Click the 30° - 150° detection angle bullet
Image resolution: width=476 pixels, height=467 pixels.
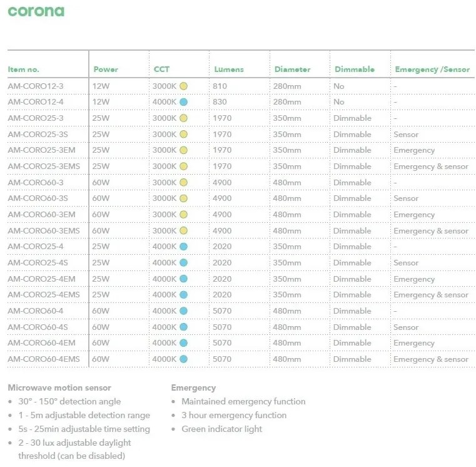tap(69, 401)
